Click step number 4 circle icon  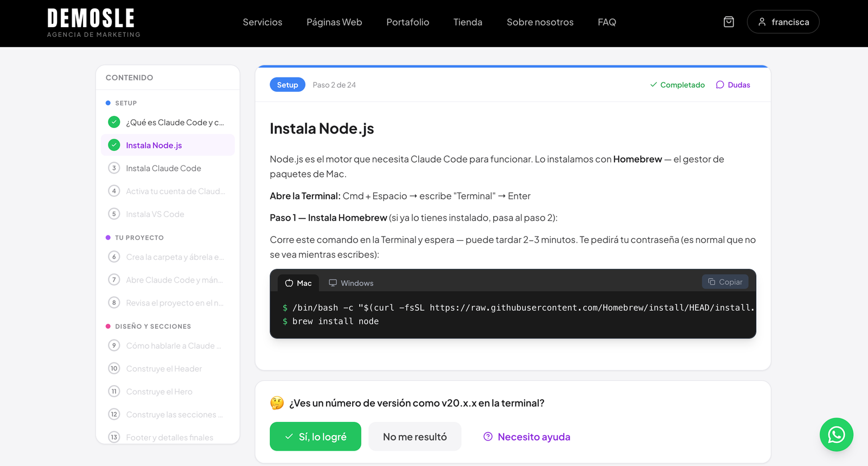click(x=114, y=191)
